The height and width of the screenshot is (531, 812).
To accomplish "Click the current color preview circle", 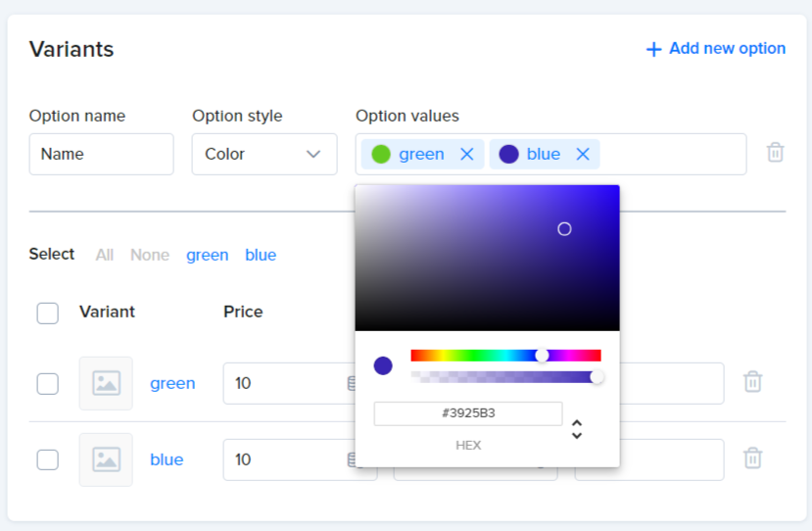I will [x=383, y=365].
